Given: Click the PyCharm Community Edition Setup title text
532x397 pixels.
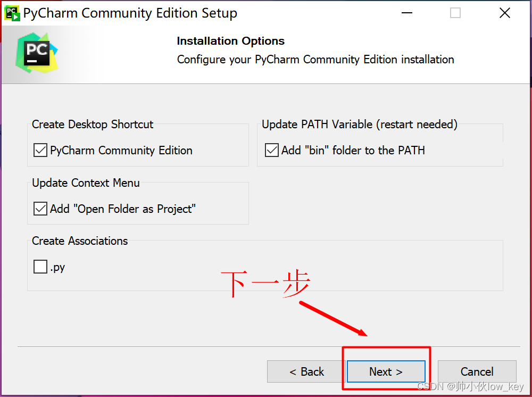Looking at the screenshot, I should pyautogui.click(x=130, y=13).
